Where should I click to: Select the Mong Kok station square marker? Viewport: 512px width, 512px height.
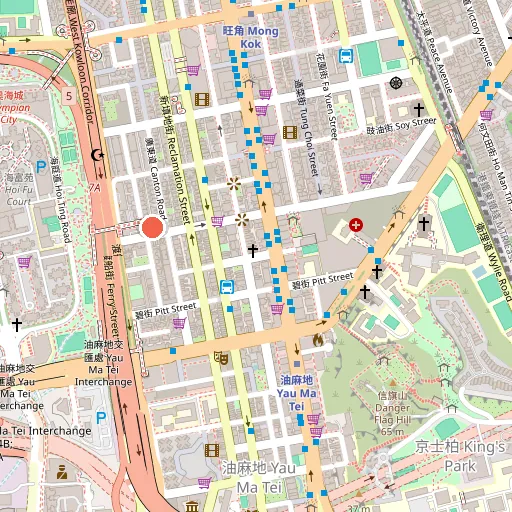[251, 14]
